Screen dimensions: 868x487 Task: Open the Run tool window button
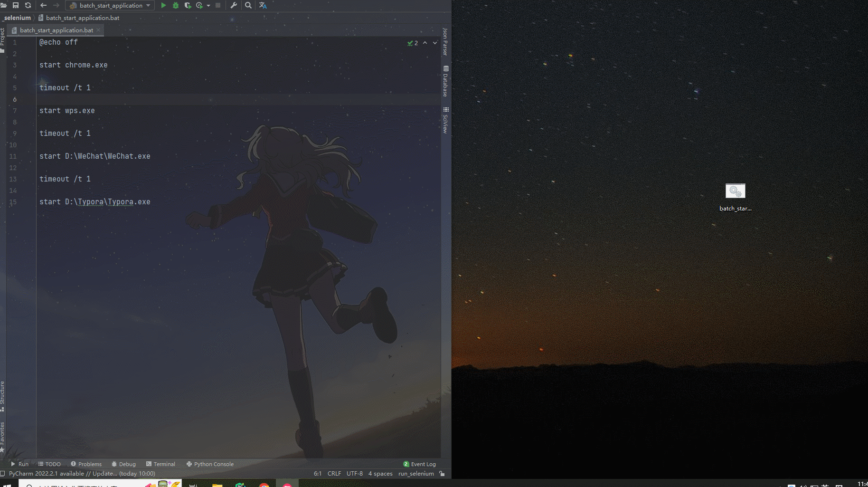[19, 464]
